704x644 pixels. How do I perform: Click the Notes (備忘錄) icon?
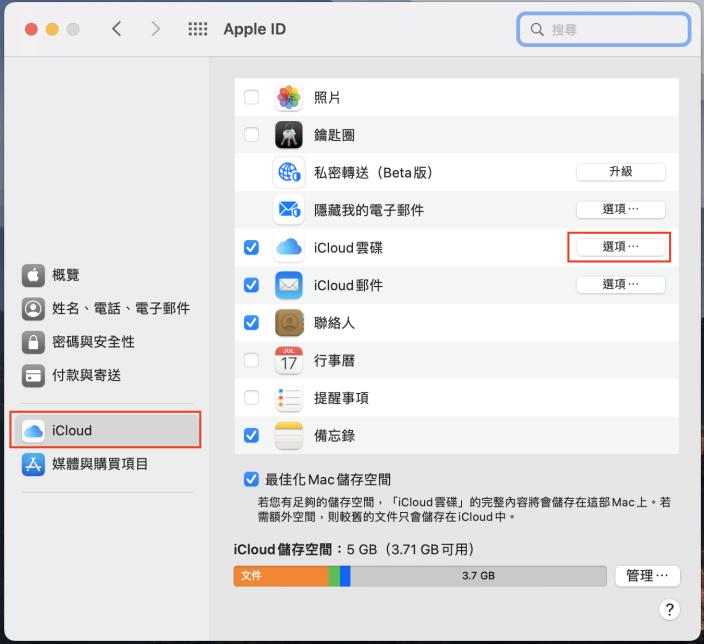[x=289, y=435]
